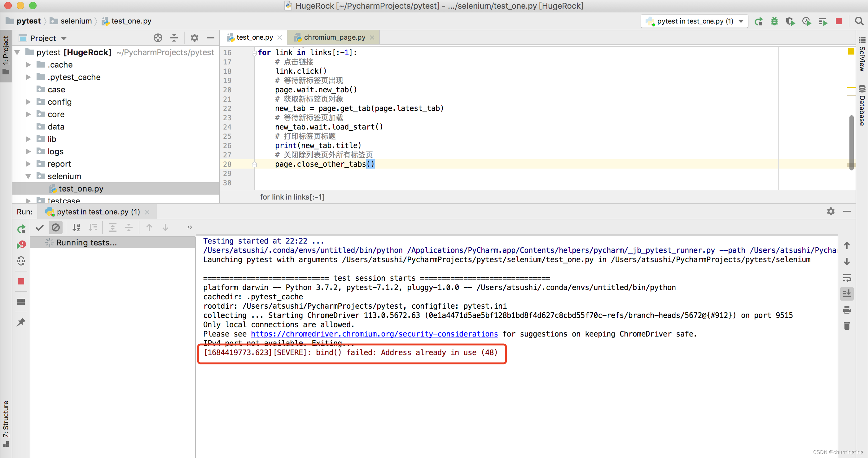The image size is (868, 458).
Task: Toggle scroll to end of console
Action: point(847,293)
